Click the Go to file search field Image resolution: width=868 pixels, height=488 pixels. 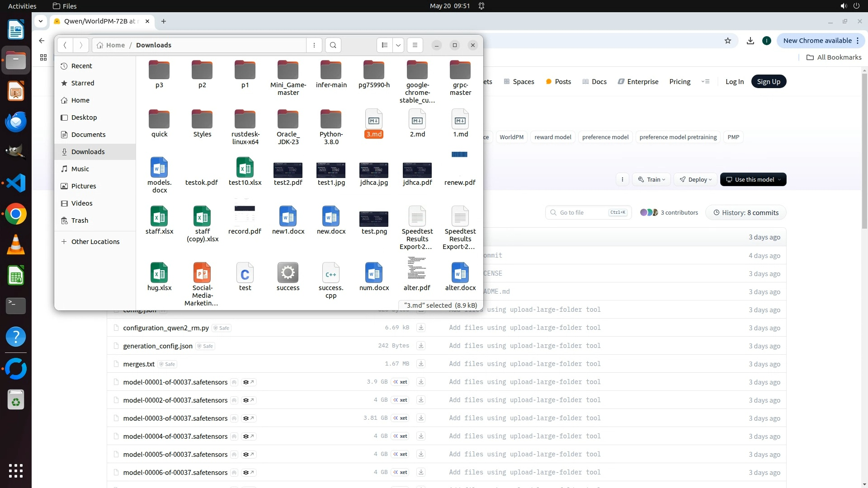pyautogui.click(x=583, y=213)
